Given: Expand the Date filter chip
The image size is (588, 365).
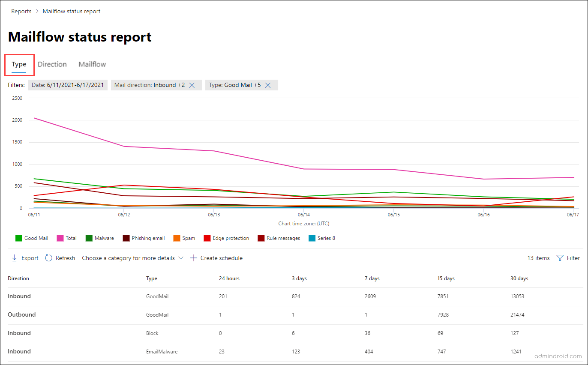Looking at the screenshot, I should click(x=68, y=85).
